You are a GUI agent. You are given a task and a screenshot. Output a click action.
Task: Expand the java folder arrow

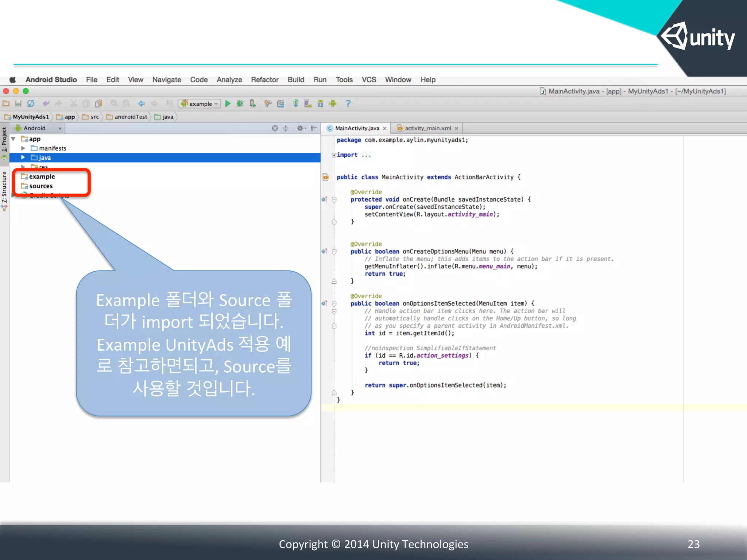pos(23,157)
